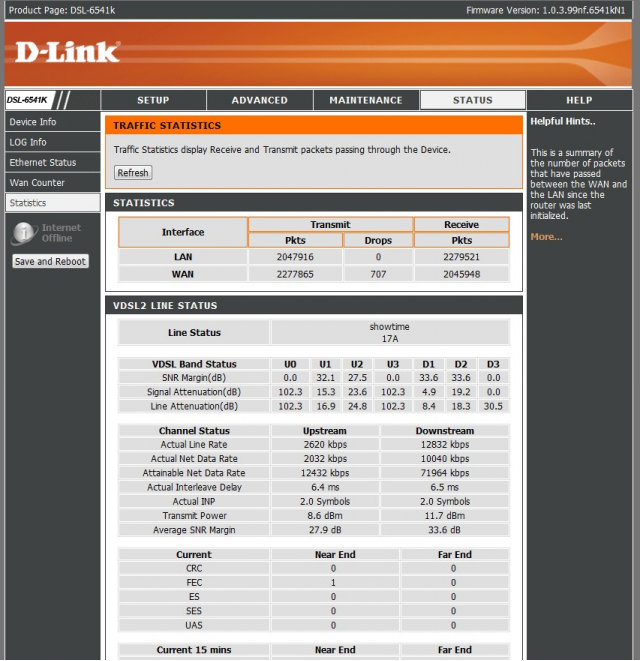The width and height of the screenshot is (640, 661).
Task: Click the VDSL Band Status header
Action: (x=194, y=364)
